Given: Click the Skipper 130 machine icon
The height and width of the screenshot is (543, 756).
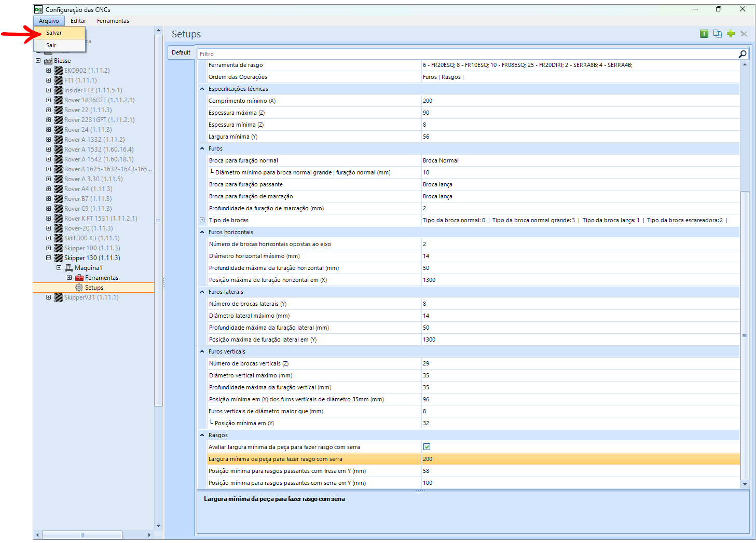Looking at the screenshot, I should 59,258.
